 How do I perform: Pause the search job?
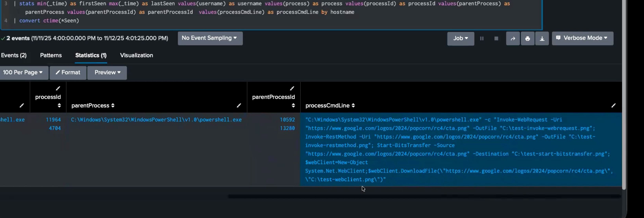(482, 39)
